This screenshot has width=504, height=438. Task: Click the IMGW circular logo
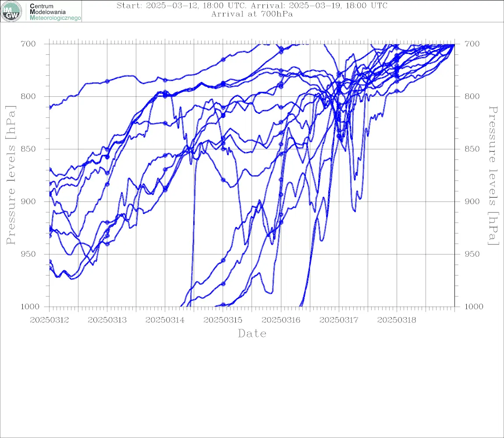(x=11, y=11)
